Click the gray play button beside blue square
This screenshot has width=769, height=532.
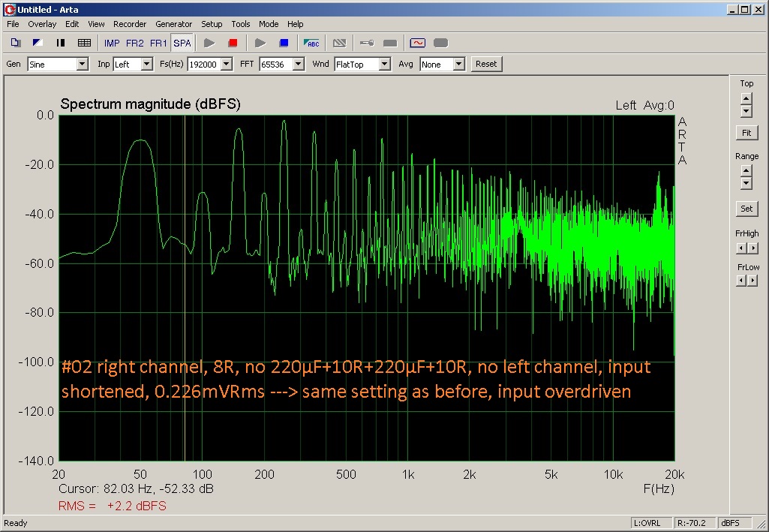pyautogui.click(x=260, y=44)
